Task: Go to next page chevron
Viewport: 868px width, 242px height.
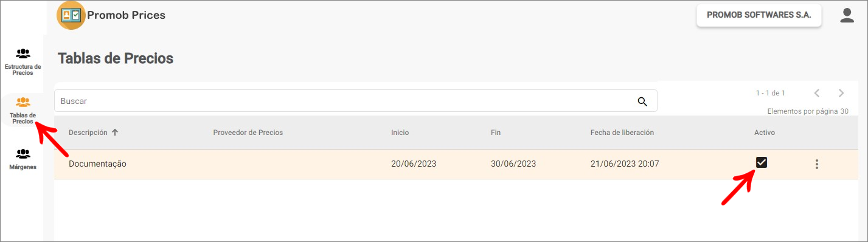Action: click(841, 93)
